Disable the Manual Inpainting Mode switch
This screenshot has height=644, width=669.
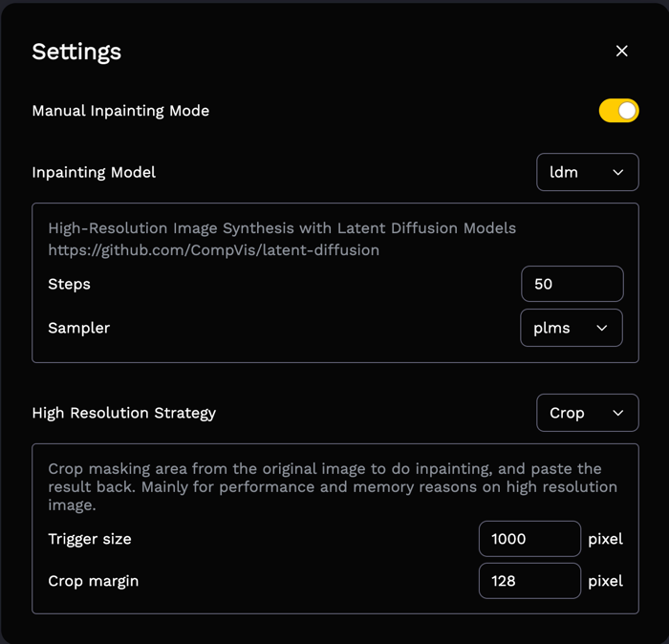tap(618, 111)
